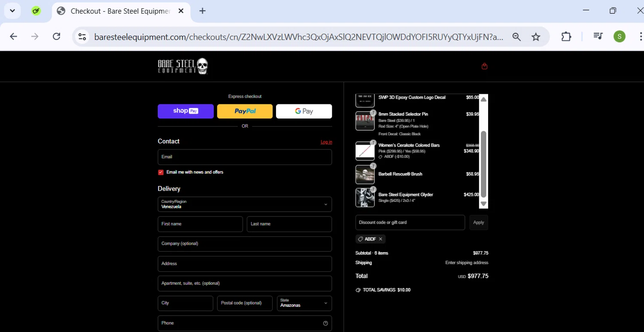Click the 'TOTAL SAVINGS $10.00' text
The width and height of the screenshot is (644, 332).
[386, 290]
